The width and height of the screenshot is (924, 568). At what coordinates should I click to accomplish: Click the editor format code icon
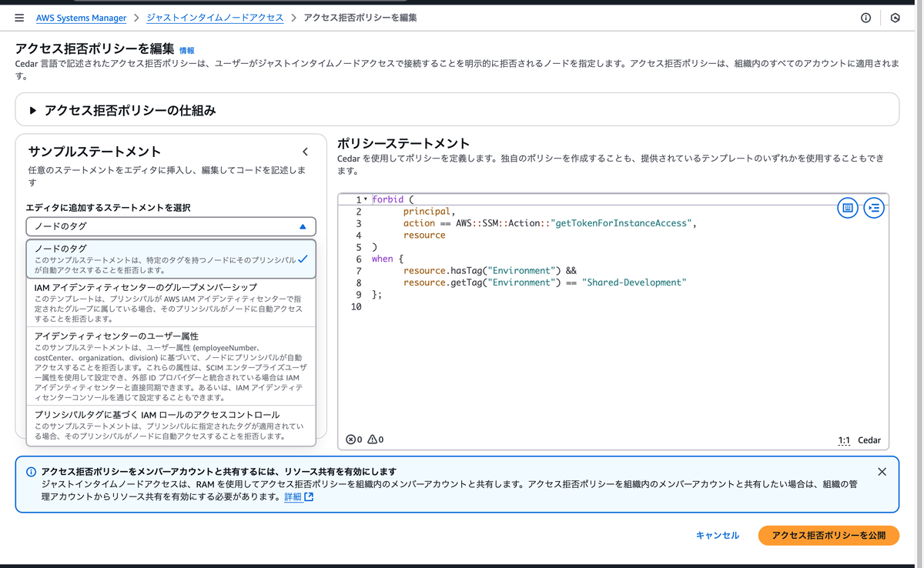tap(874, 208)
